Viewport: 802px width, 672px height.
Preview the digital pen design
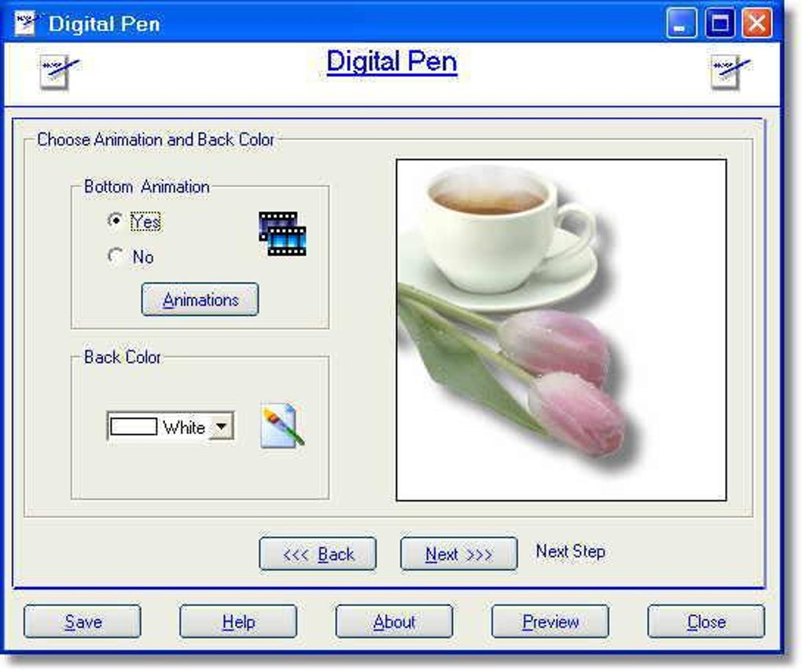click(x=549, y=622)
